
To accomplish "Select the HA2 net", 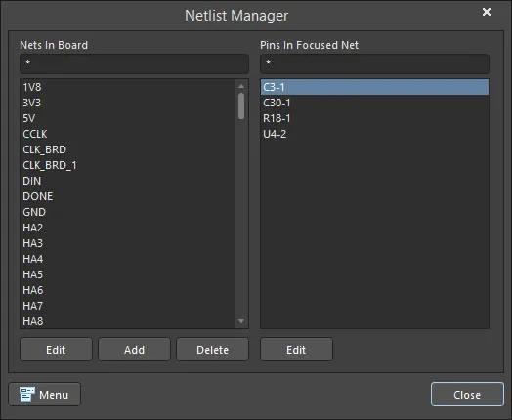I will pyautogui.click(x=127, y=228).
